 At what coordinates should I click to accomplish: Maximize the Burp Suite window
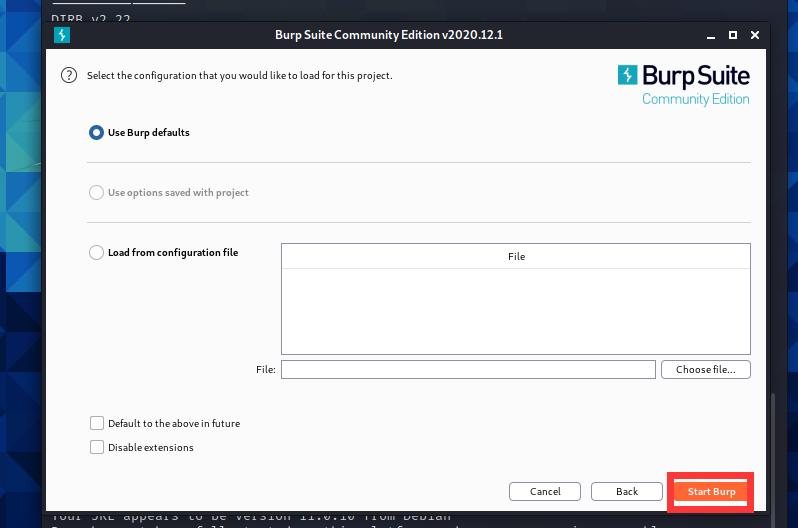733,35
